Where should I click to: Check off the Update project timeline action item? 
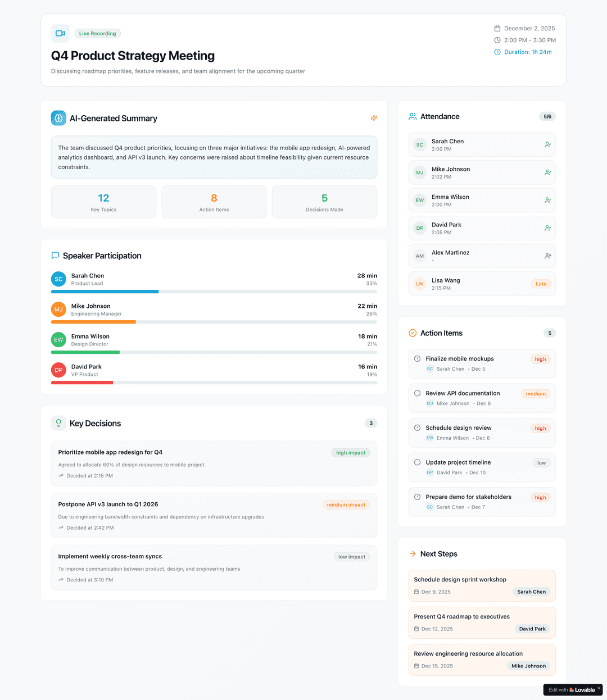[416, 462]
